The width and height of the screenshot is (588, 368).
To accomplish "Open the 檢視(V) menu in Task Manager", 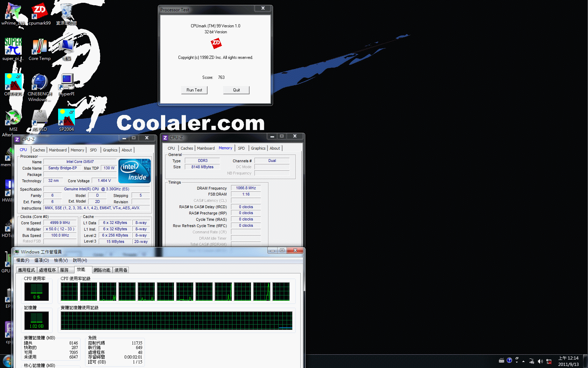I will click(x=61, y=260).
